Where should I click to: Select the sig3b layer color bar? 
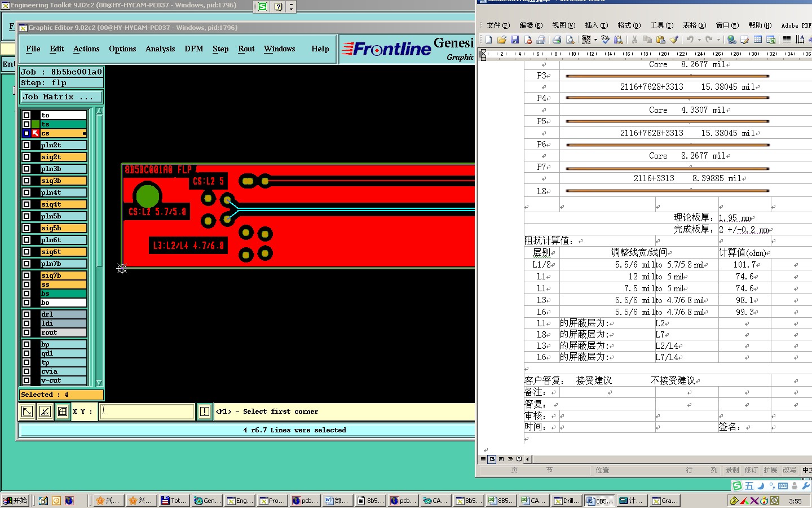(x=64, y=181)
